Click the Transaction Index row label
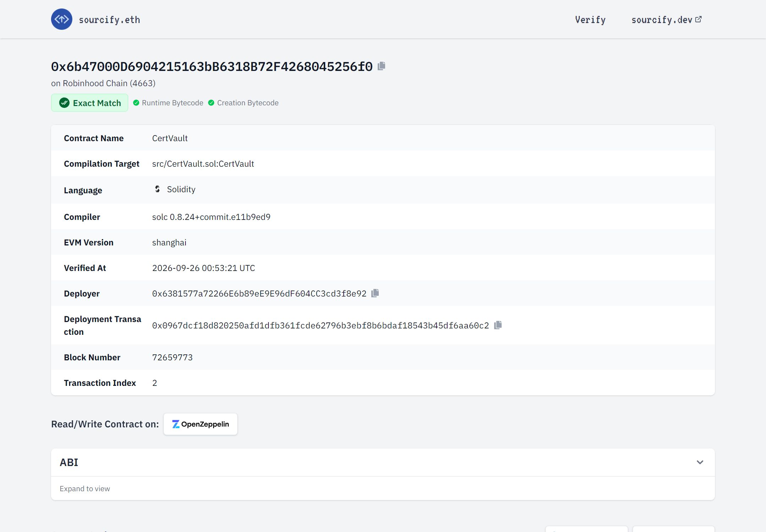The height and width of the screenshot is (532, 766). (100, 383)
